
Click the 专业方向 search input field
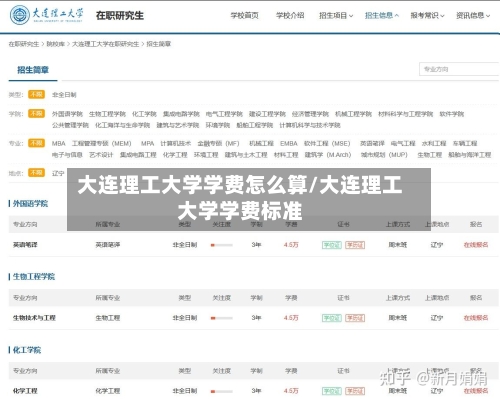(x=459, y=69)
